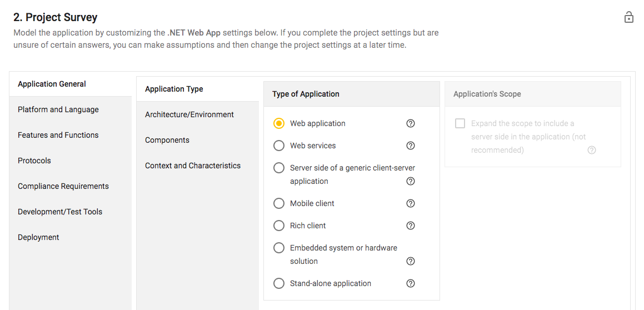The image size is (644, 310).
Task: Select Stand-alone application radio button
Action: 279,283
